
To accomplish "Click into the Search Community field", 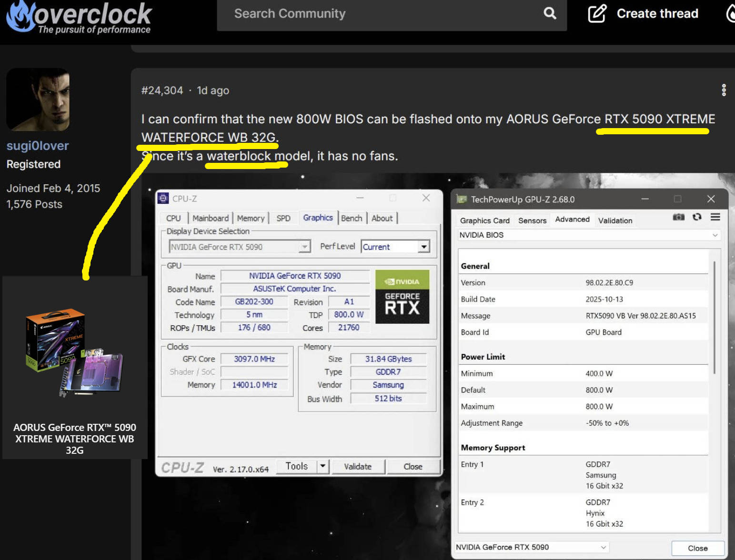I will coord(381,14).
